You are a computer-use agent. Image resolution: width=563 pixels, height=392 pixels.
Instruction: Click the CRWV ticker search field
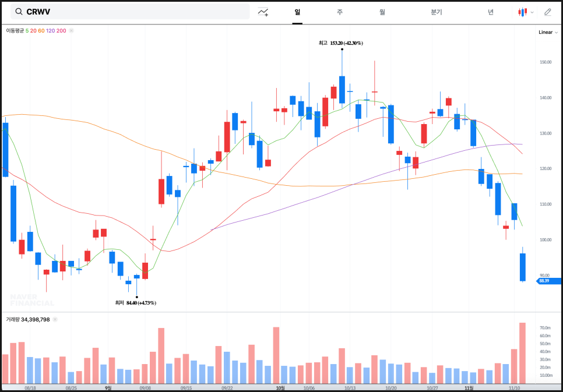(134, 12)
